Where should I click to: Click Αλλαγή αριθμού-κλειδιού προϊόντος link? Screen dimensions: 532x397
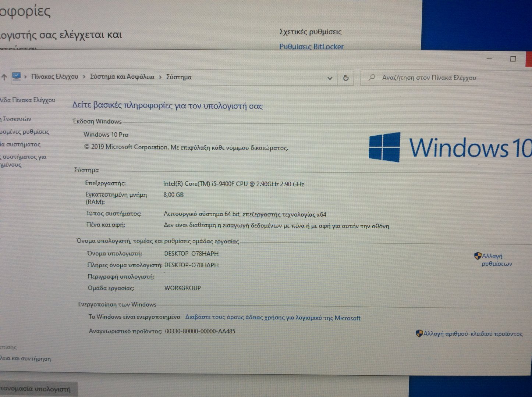pos(473,334)
